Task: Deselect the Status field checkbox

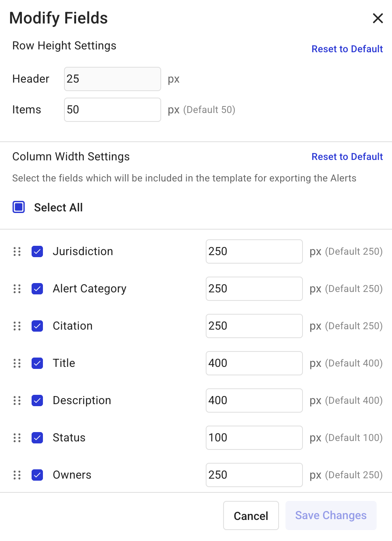Action: 37,438
